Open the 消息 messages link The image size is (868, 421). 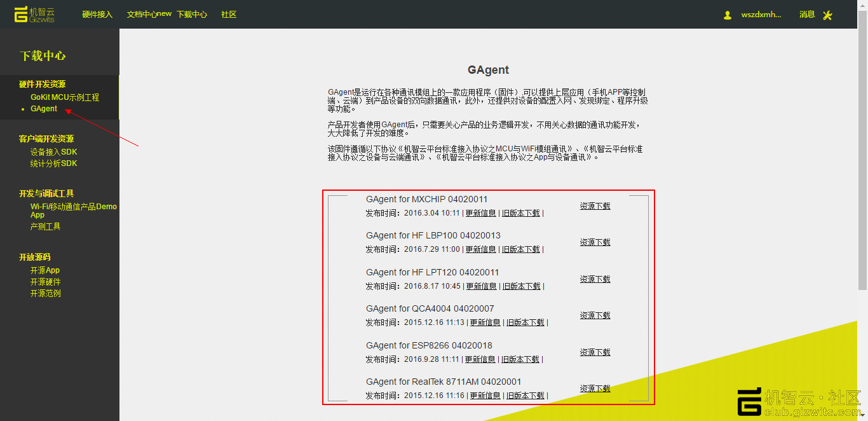[x=807, y=15]
